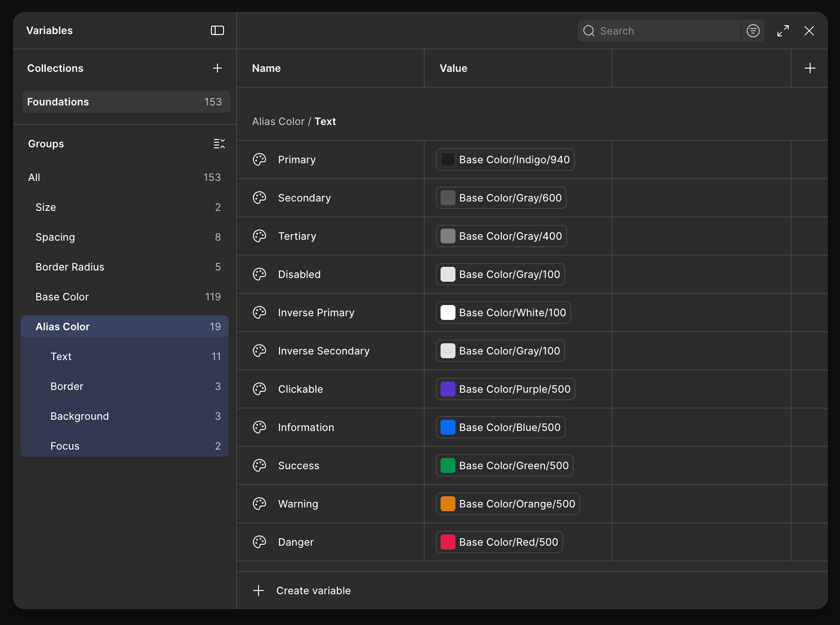Click the palette icon for Inverse Secondary

259,351
